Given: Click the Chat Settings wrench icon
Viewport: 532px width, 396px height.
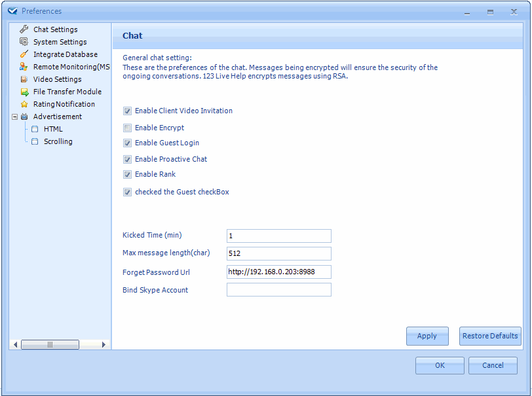Looking at the screenshot, I should 24,29.
